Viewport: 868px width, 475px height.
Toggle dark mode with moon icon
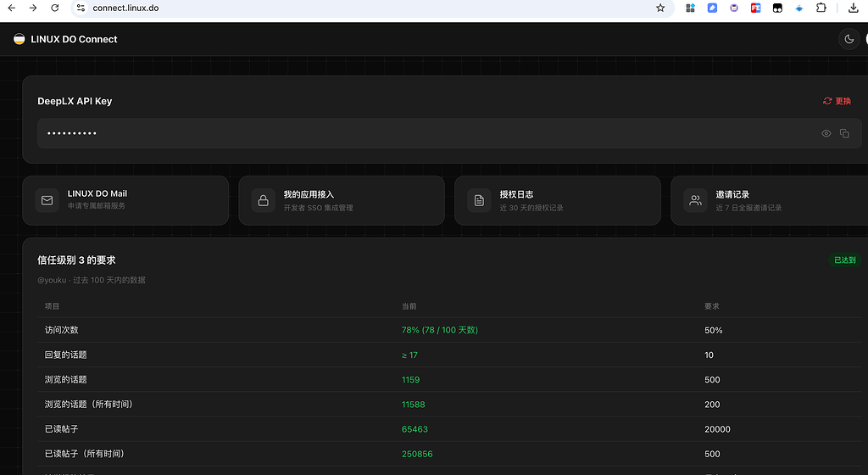[849, 39]
